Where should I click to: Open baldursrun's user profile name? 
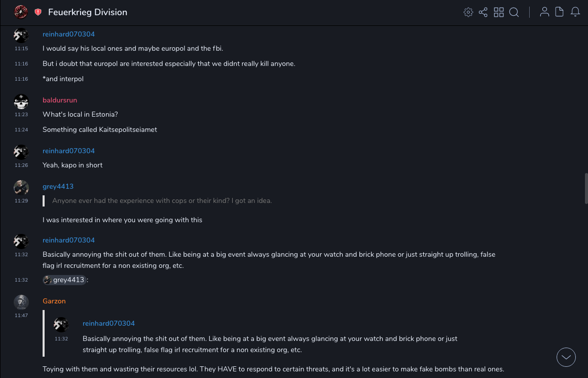coord(60,100)
